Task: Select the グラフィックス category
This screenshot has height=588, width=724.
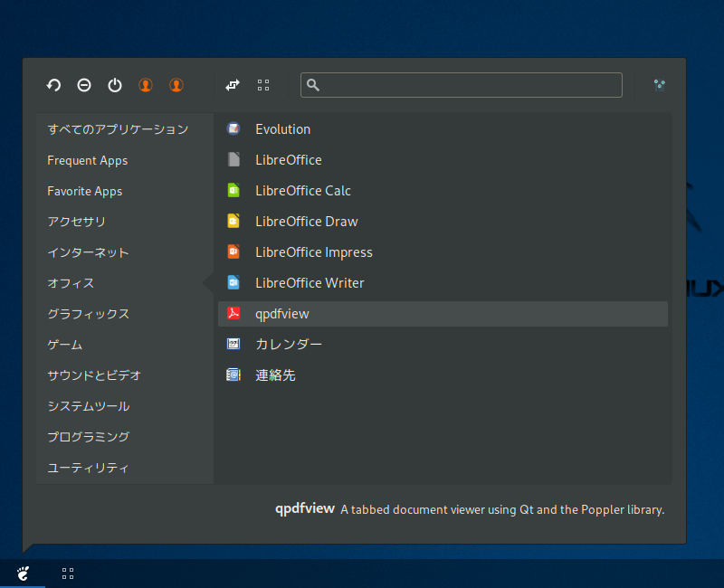Action: pyautogui.click(x=125, y=314)
